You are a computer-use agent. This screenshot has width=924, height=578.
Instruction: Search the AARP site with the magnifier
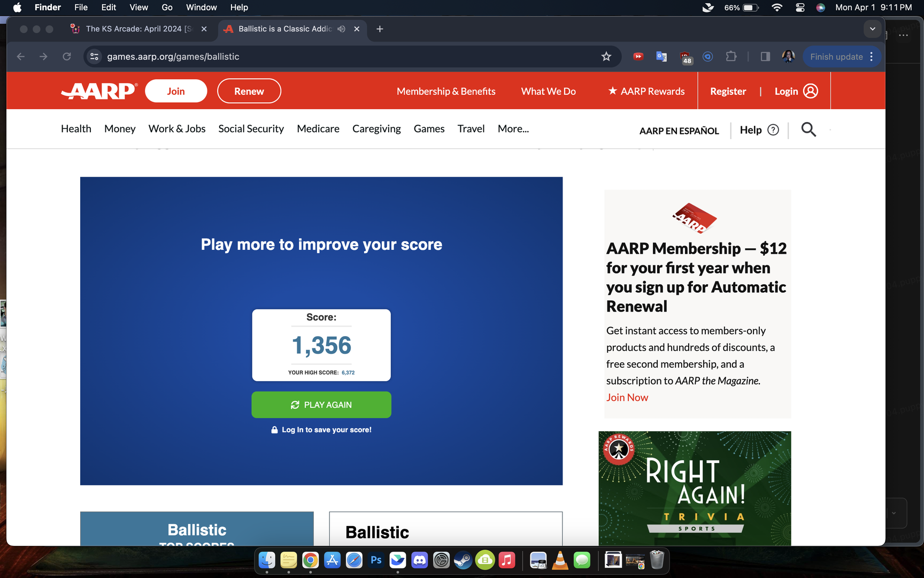pos(808,130)
